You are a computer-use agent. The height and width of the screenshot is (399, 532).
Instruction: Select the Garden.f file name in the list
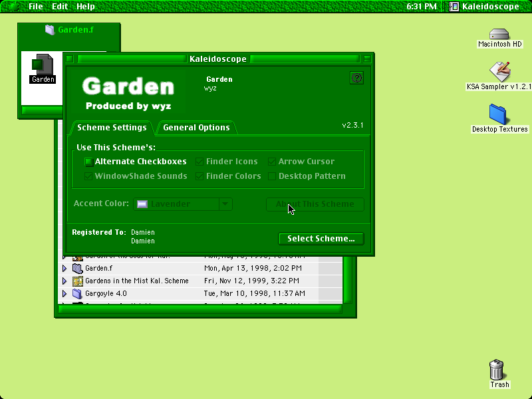coord(98,269)
